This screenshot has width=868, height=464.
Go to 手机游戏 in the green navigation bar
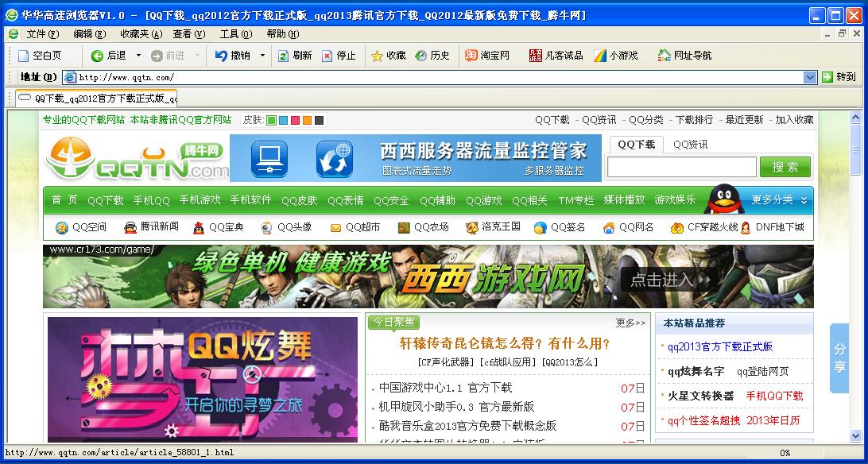pos(200,199)
